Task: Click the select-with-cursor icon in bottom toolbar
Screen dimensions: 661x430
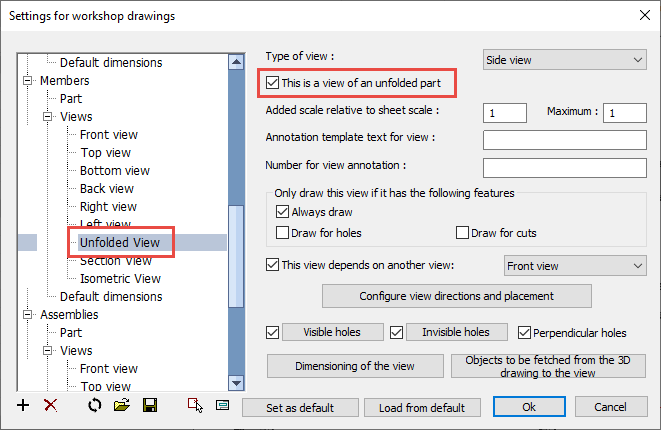Action: (196, 406)
